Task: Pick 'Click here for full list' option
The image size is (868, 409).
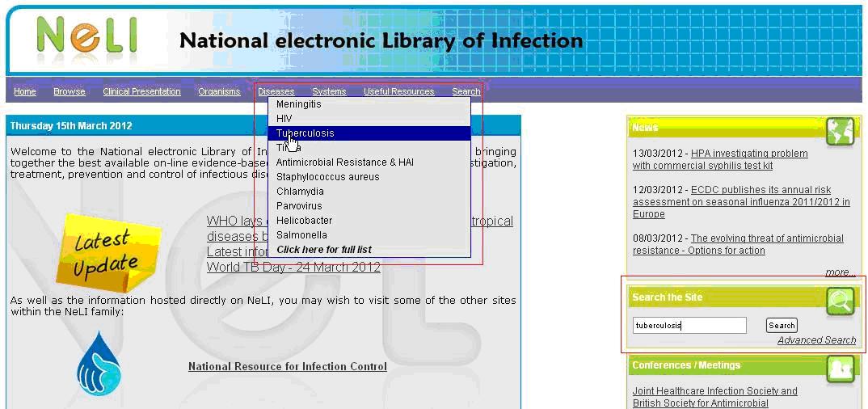Action: tap(324, 250)
